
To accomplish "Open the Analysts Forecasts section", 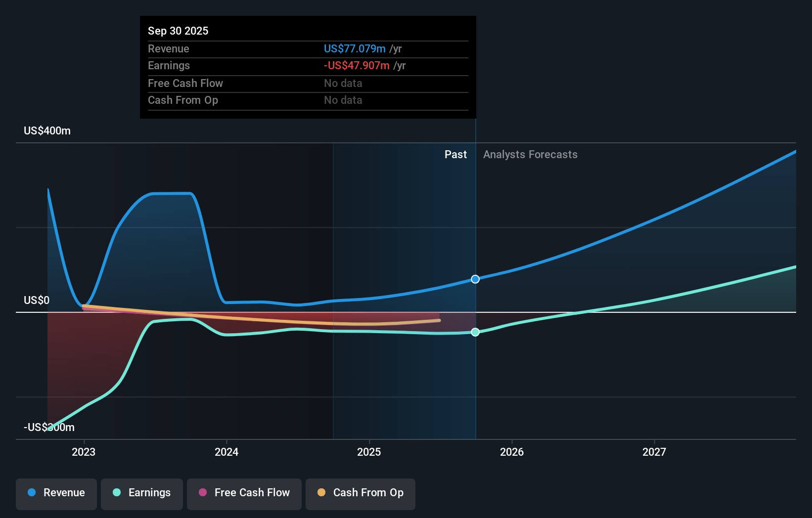I will pos(530,154).
